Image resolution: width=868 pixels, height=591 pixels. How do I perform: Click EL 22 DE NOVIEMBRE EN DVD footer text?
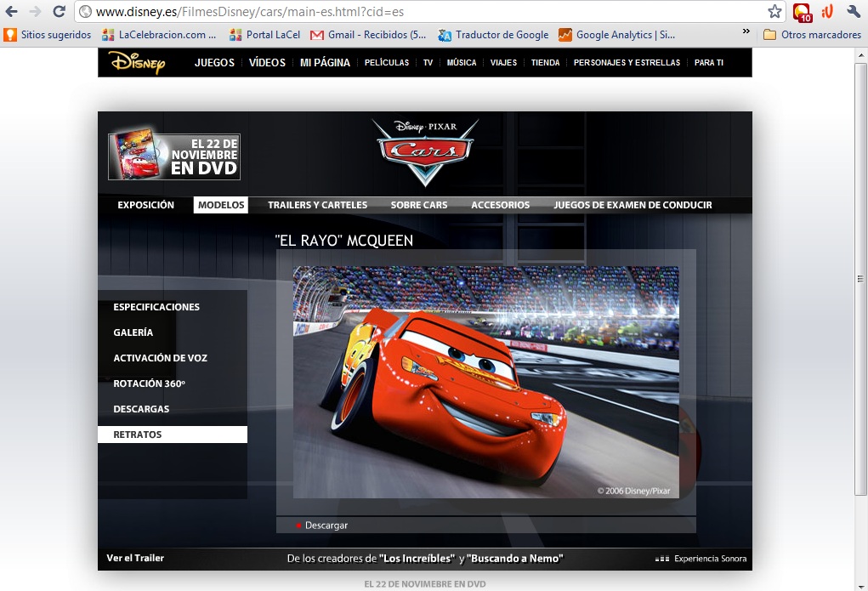click(424, 584)
